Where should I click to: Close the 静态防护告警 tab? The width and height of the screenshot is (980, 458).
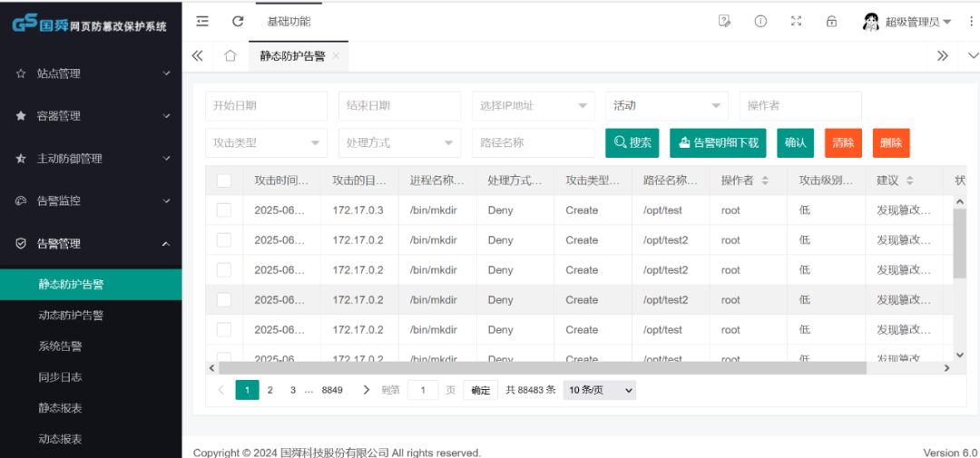point(336,56)
